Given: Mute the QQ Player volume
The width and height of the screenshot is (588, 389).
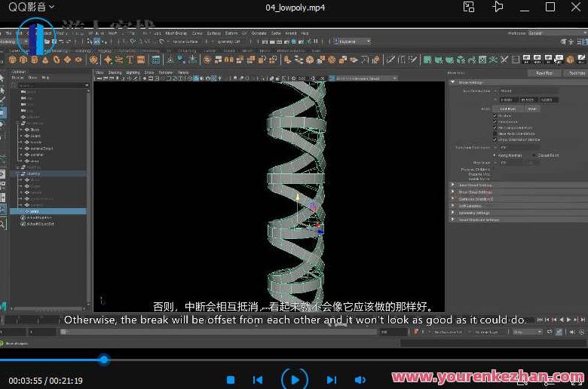Looking at the screenshot, I should (x=360, y=380).
